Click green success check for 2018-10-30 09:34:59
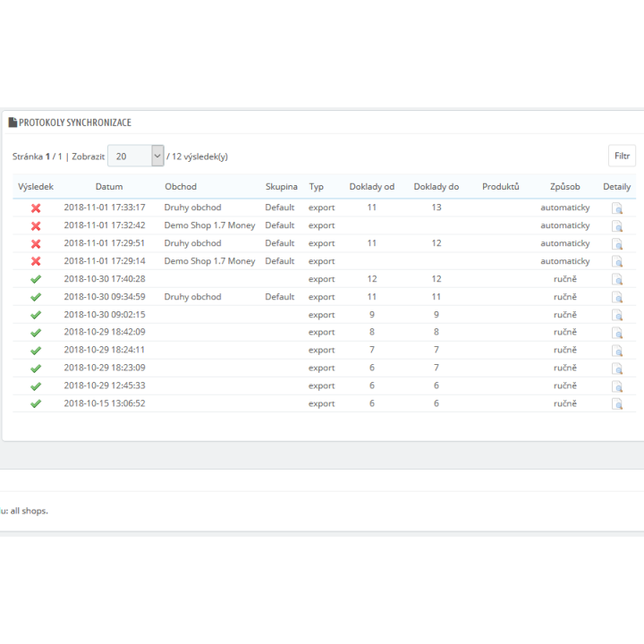 coord(36,297)
